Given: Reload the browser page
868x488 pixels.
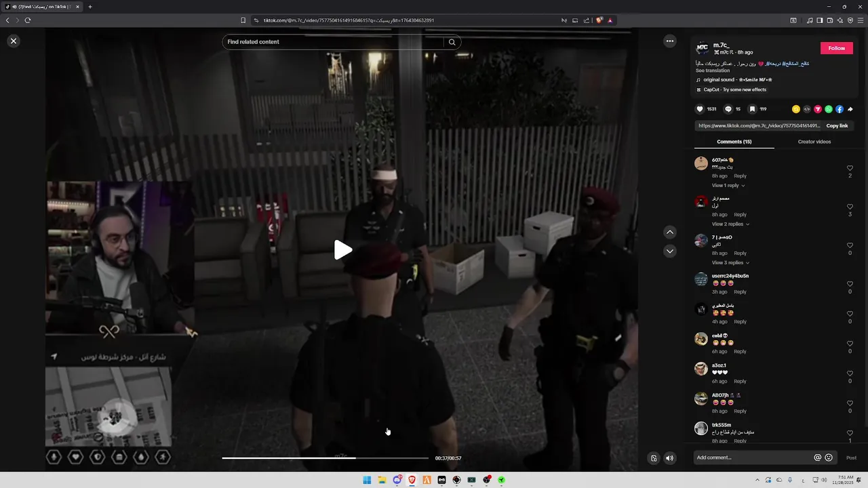Looking at the screenshot, I should (28, 20).
